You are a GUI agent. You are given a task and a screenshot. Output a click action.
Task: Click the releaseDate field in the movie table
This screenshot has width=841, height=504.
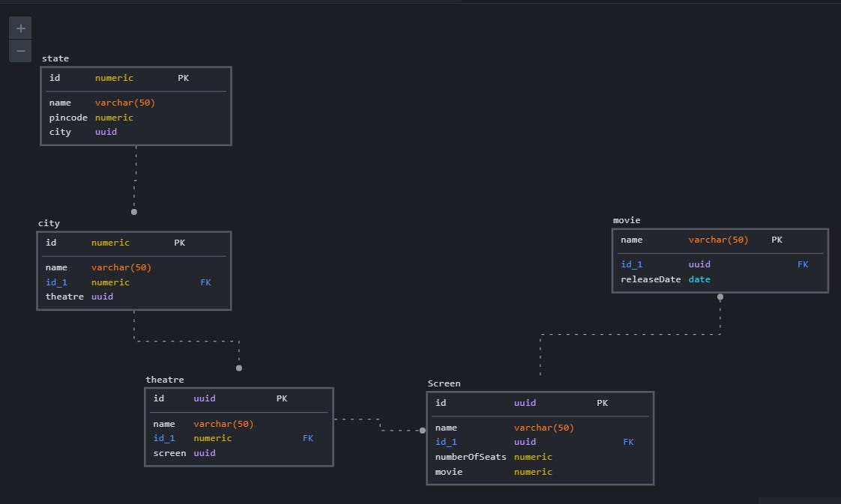click(648, 279)
